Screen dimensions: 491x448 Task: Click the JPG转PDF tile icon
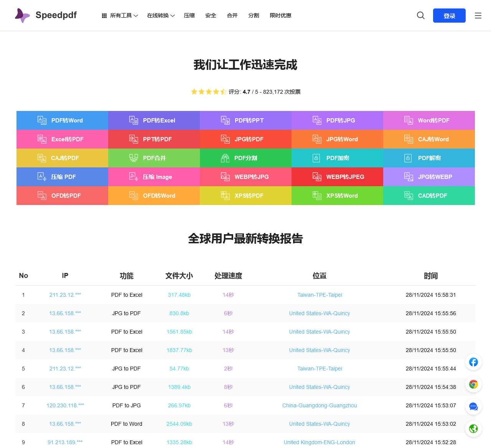225,139
